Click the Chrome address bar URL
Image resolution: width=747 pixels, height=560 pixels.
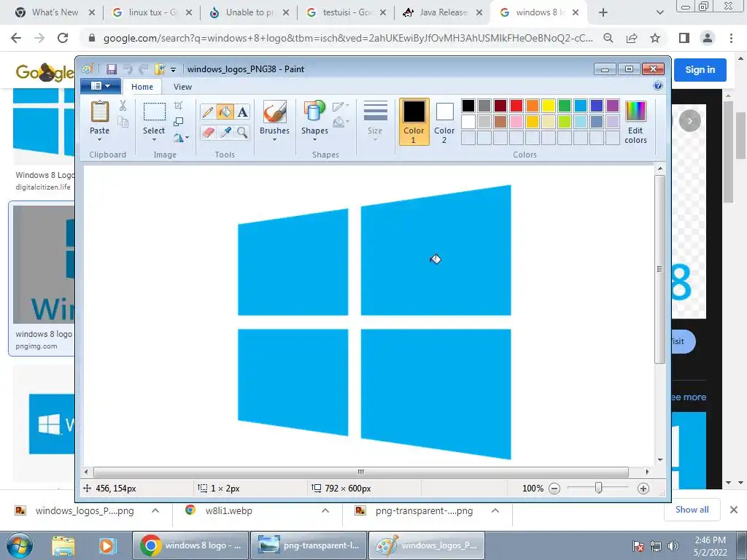[348, 38]
